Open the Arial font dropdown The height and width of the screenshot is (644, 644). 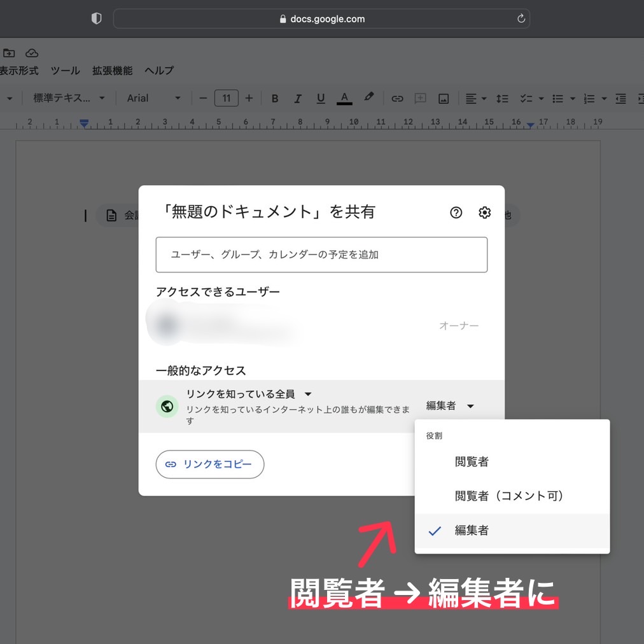coord(153,99)
